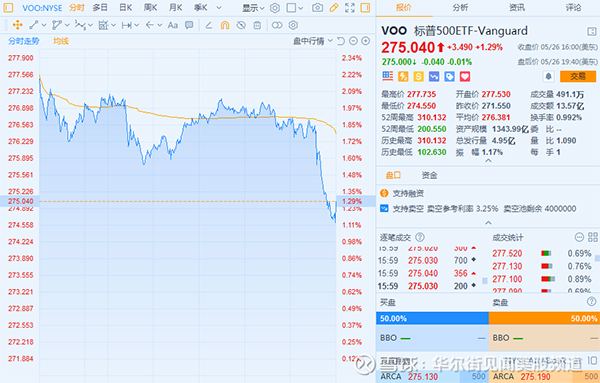This screenshot has height=383, width=600.
Task: Click the trash delete drawings icon
Action: (x=257, y=25)
